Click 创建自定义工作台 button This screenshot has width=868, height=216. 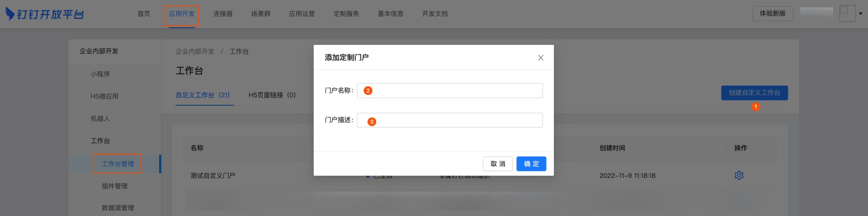tap(754, 93)
